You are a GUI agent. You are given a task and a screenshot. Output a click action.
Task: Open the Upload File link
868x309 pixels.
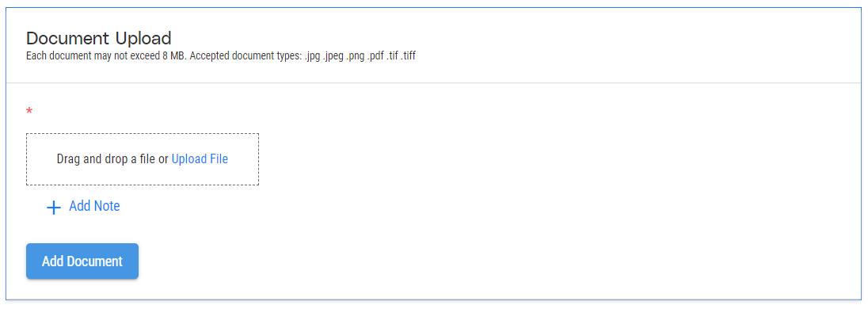[x=200, y=159]
